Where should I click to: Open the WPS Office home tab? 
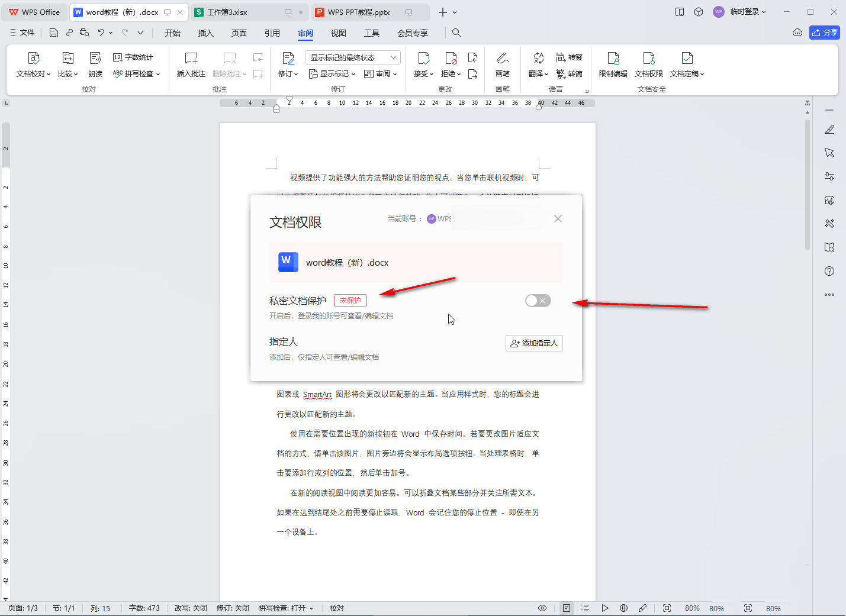34,12
